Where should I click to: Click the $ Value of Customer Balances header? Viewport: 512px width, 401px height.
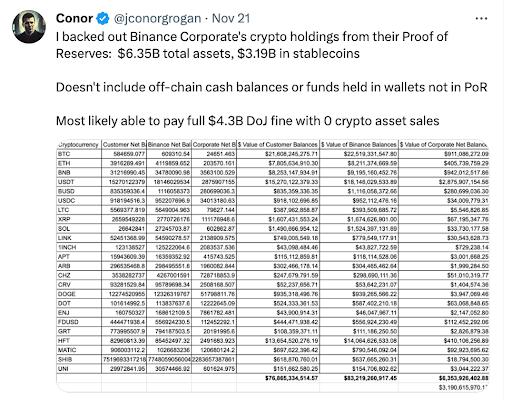point(278,145)
